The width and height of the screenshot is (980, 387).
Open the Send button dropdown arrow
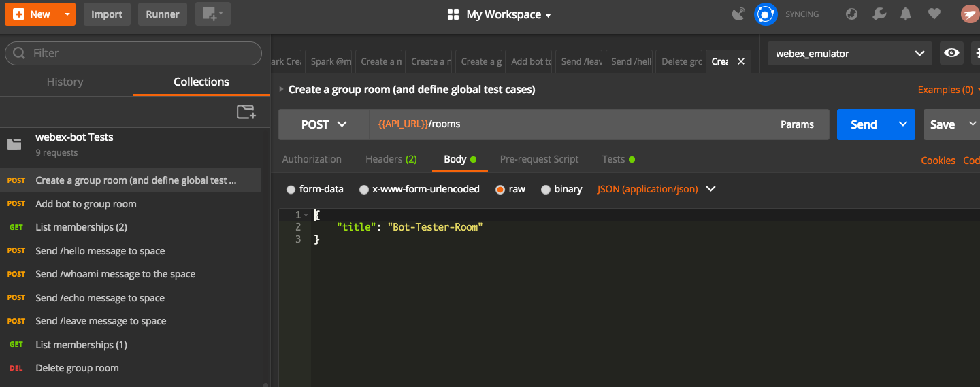click(x=903, y=124)
